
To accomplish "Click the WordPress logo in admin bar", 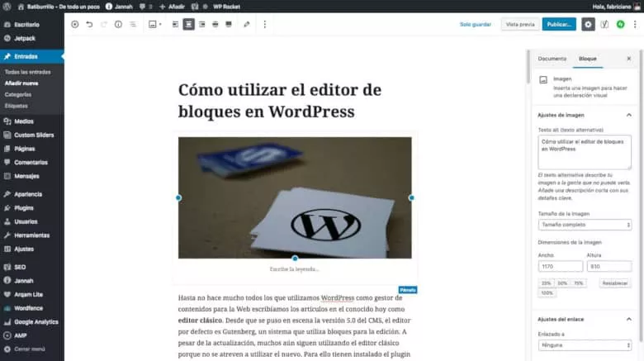I will tap(7, 7).
